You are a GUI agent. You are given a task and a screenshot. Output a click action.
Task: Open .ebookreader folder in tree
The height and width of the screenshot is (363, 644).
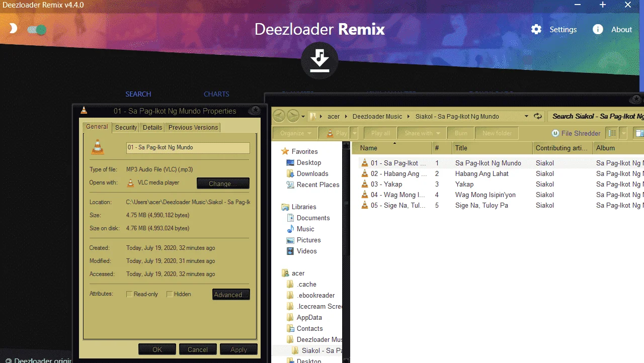coord(315,295)
